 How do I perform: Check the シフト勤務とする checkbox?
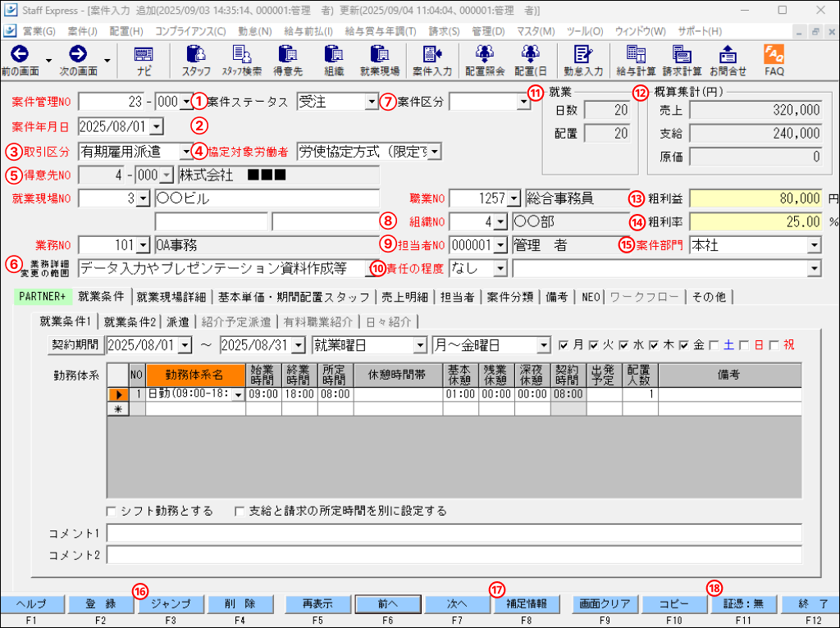click(x=112, y=511)
